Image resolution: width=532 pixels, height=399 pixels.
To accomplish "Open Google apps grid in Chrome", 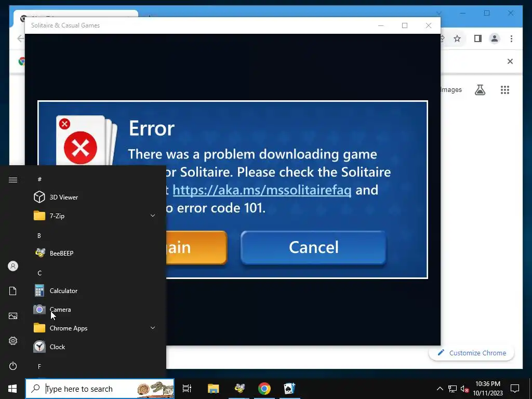I will pyautogui.click(x=505, y=90).
